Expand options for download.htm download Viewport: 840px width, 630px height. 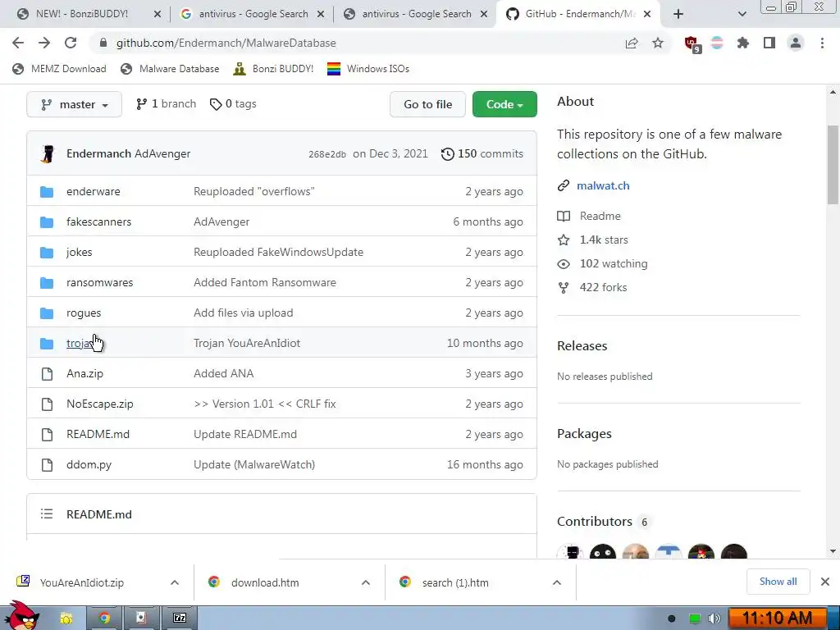366,582
